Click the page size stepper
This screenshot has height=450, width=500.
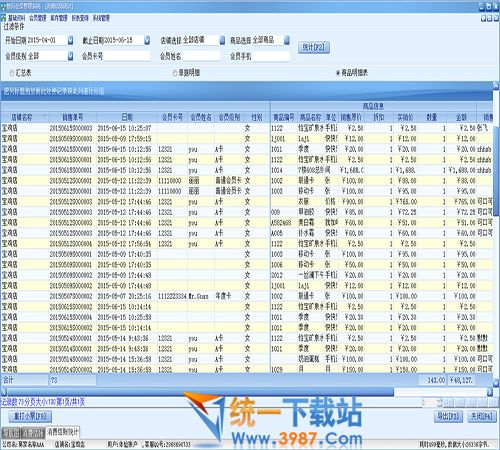pyautogui.click(x=440, y=402)
